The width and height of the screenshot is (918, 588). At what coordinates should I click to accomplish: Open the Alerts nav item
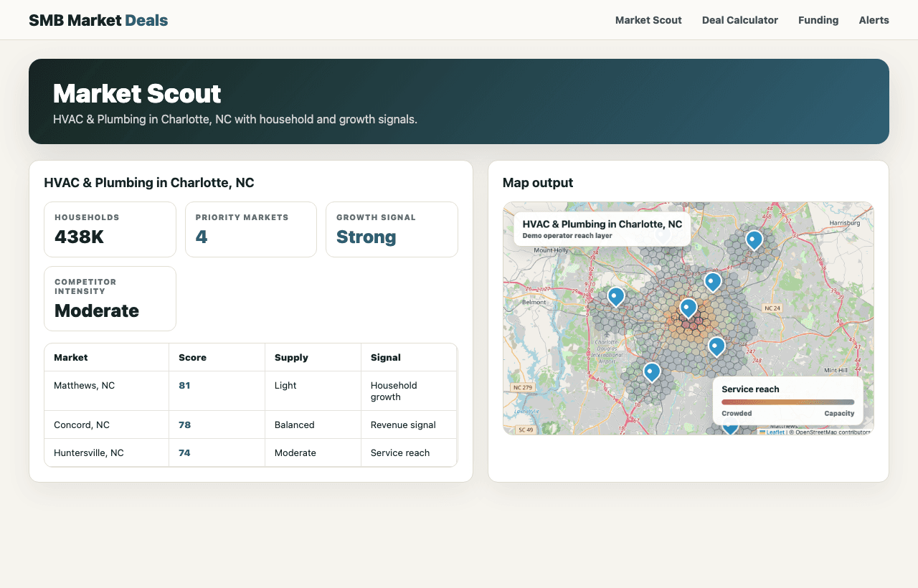tap(874, 20)
